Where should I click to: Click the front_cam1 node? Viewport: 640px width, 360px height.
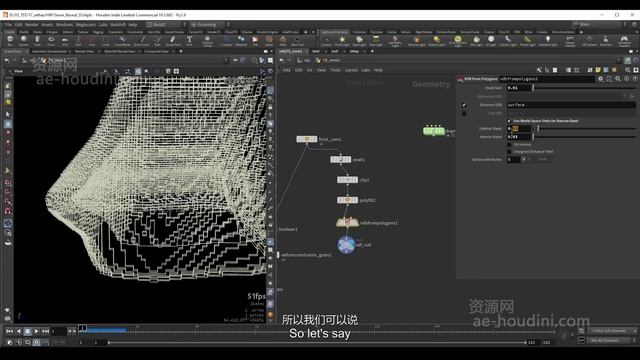pos(307,139)
